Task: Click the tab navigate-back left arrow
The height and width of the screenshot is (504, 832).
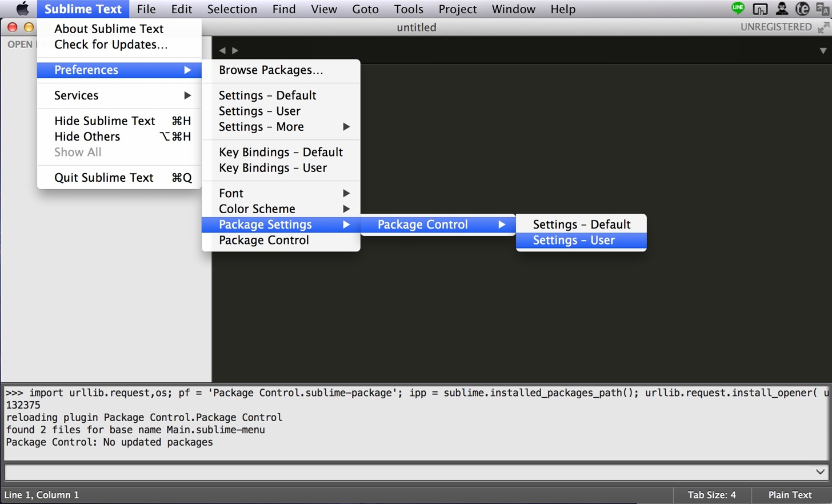Action: (222, 50)
